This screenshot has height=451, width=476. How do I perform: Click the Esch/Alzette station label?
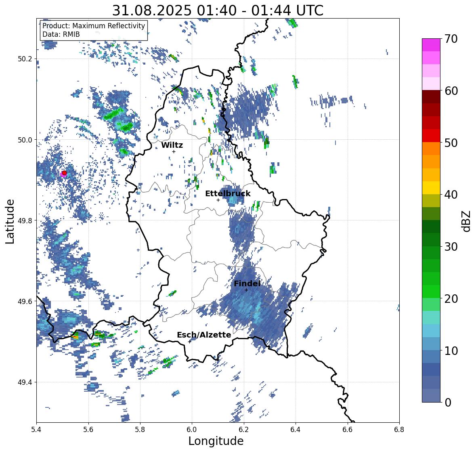tap(204, 335)
